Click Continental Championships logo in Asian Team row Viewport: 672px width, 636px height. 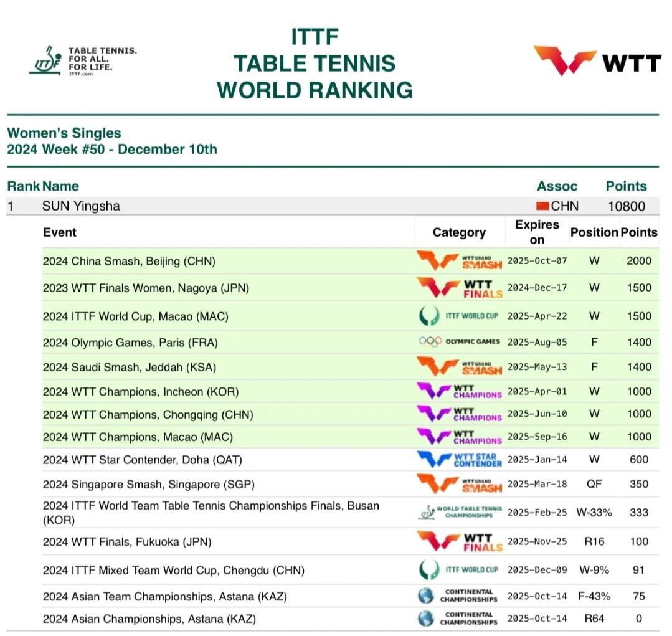click(458, 596)
